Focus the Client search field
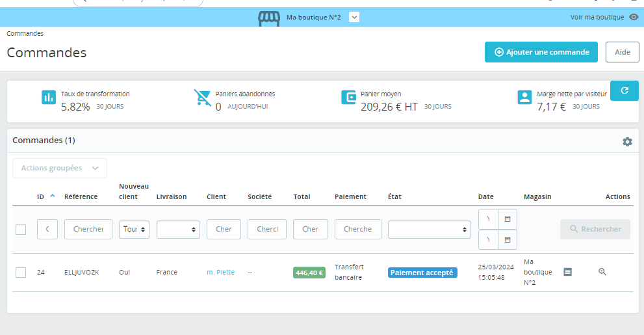The image size is (644, 335). 224,230
